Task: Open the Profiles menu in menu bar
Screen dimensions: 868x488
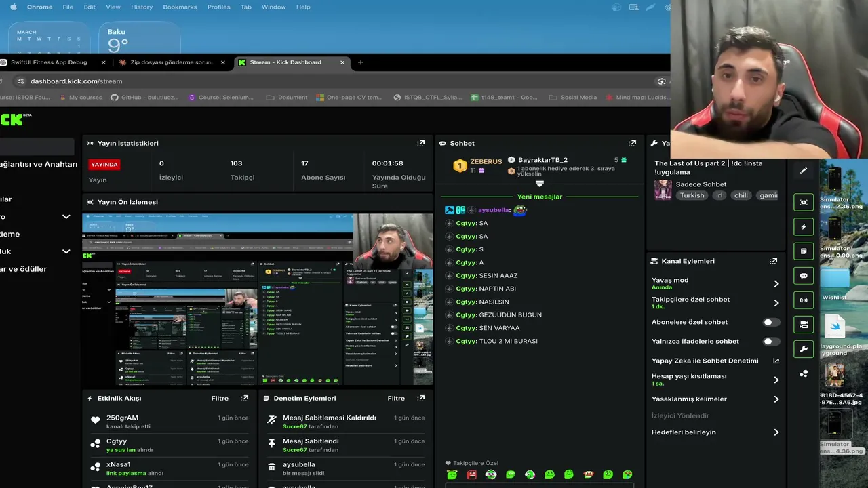Action: 218,7
